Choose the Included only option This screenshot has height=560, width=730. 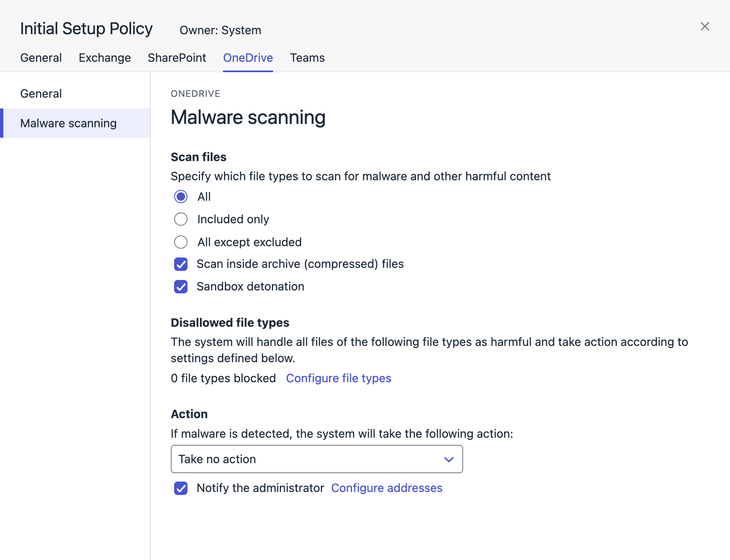coord(181,219)
